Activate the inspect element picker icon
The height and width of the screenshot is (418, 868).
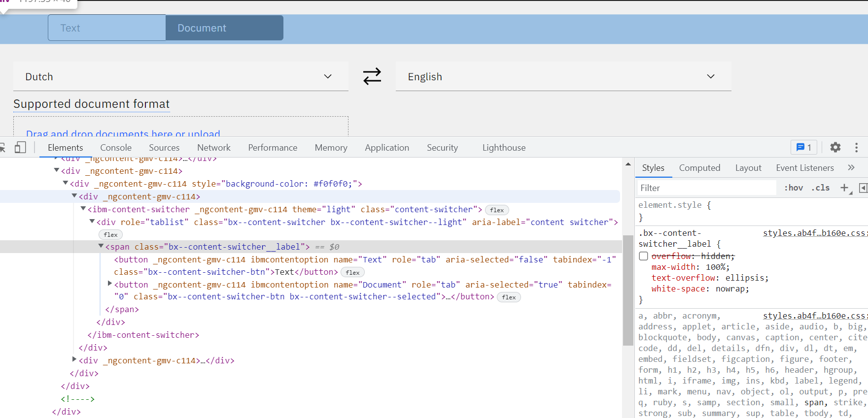click(x=2, y=147)
